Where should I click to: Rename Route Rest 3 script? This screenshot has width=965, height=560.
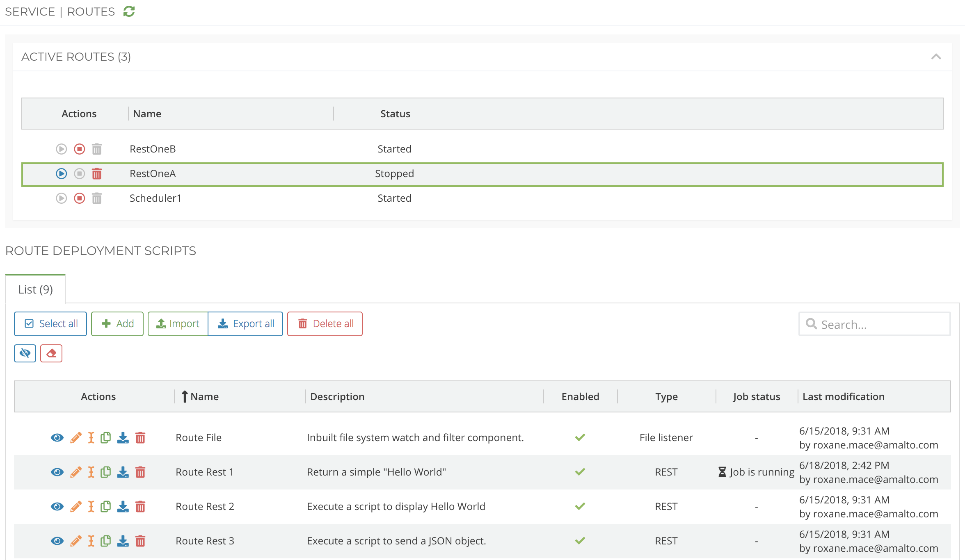[91, 541]
